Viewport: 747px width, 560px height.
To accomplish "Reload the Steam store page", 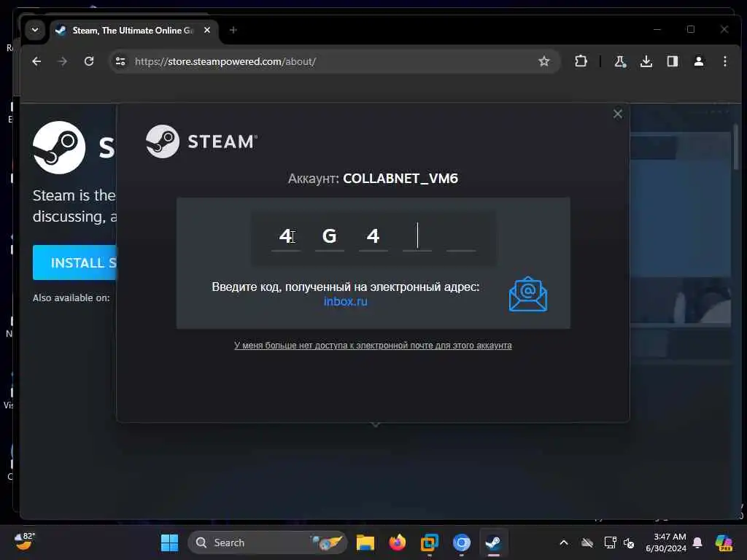I will (x=89, y=61).
